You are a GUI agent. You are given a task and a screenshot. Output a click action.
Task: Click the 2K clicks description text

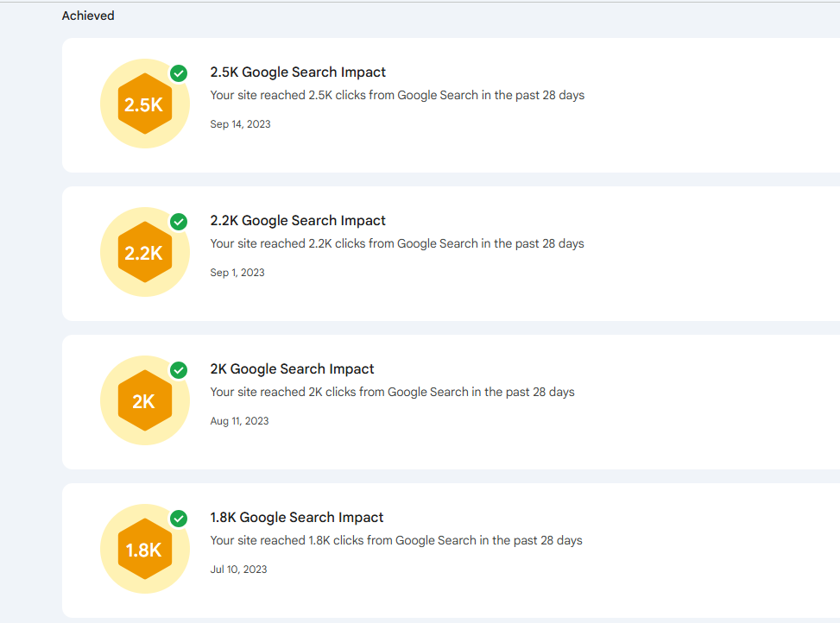pyautogui.click(x=392, y=392)
